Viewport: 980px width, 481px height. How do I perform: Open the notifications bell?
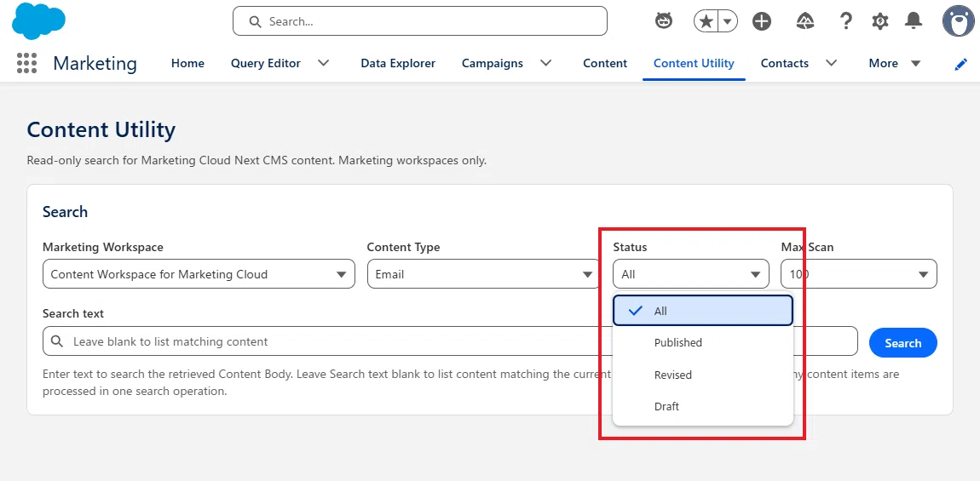pyautogui.click(x=914, y=21)
